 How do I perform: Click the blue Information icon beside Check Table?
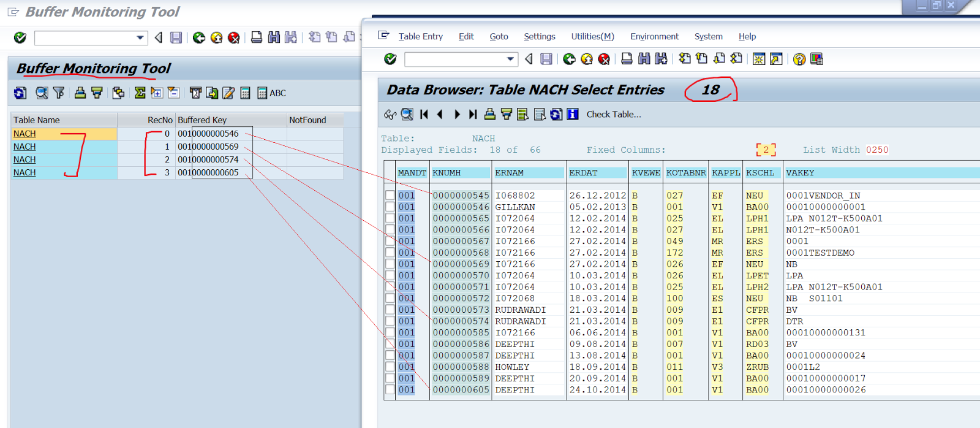(x=573, y=115)
